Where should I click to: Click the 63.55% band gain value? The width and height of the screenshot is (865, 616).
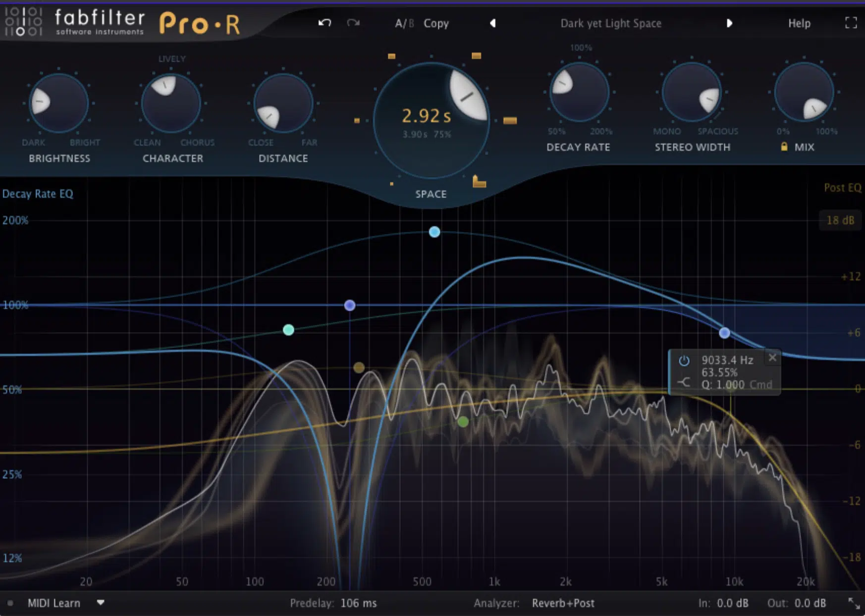[719, 372]
